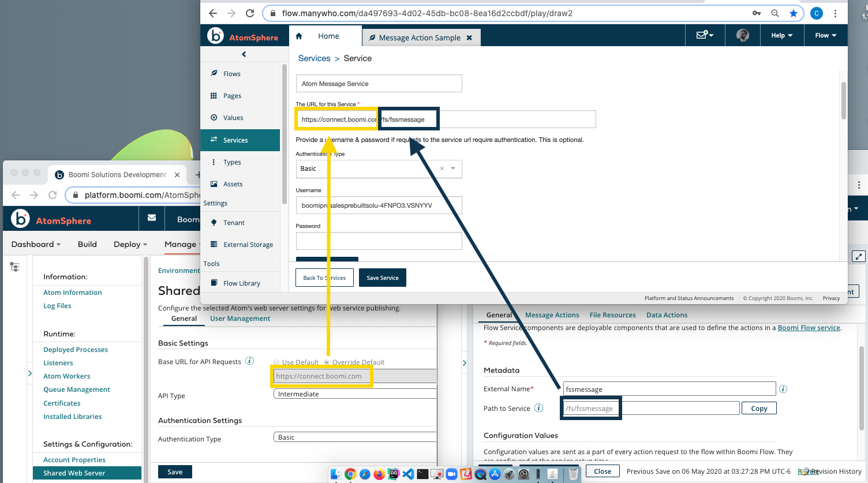
Task: Open the API Type Intermediate dropdown
Action: point(355,394)
